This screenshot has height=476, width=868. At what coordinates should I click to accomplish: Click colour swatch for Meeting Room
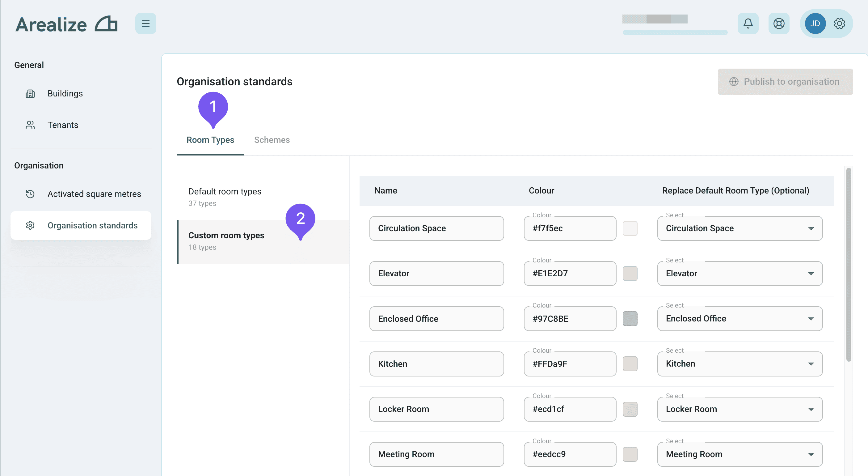630,454
